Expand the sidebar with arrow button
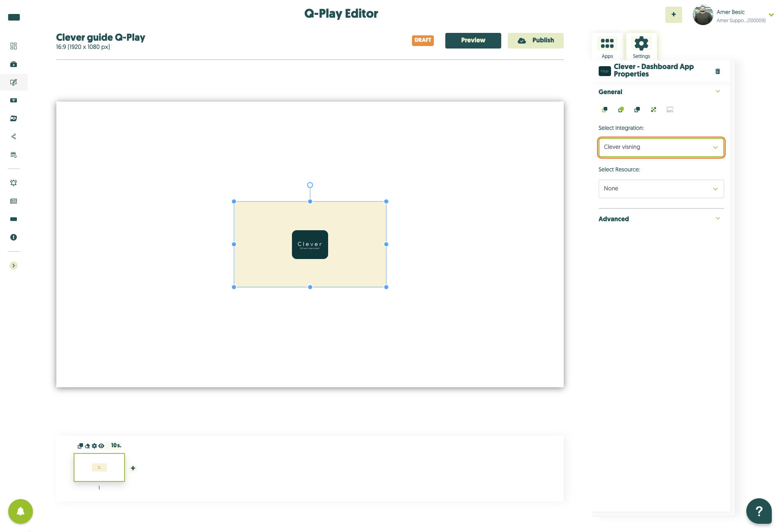Screen dimensions: 780x532 [x=14, y=266]
